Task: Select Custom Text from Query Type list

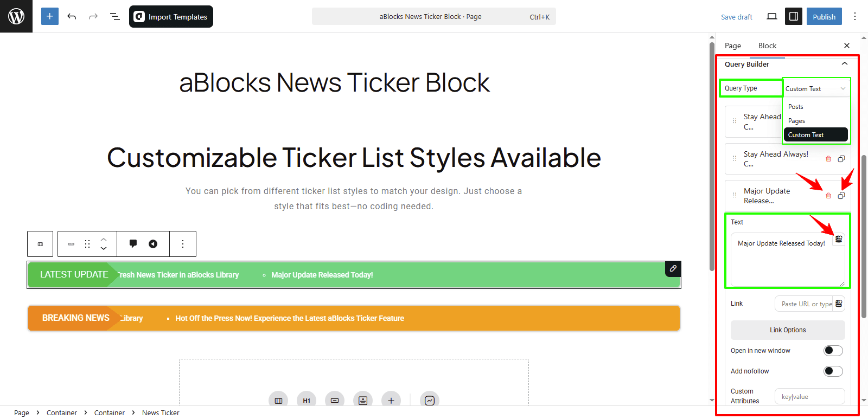Action: 816,135
